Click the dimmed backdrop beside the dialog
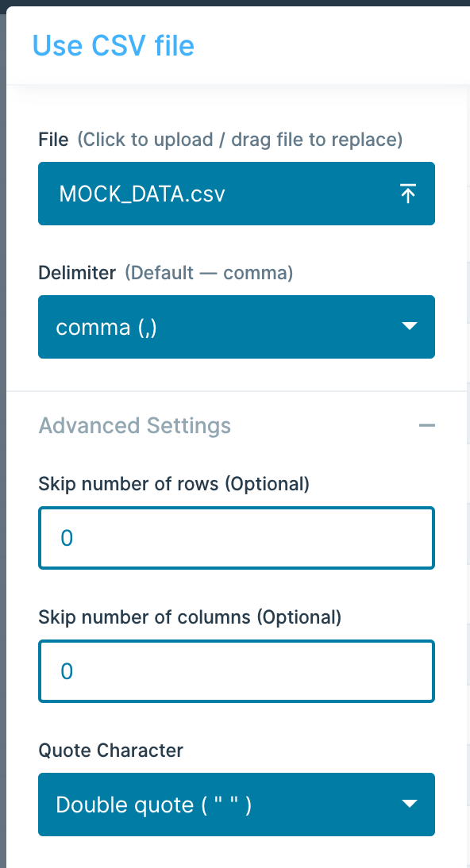470x868 pixels. tap(2, 443)
